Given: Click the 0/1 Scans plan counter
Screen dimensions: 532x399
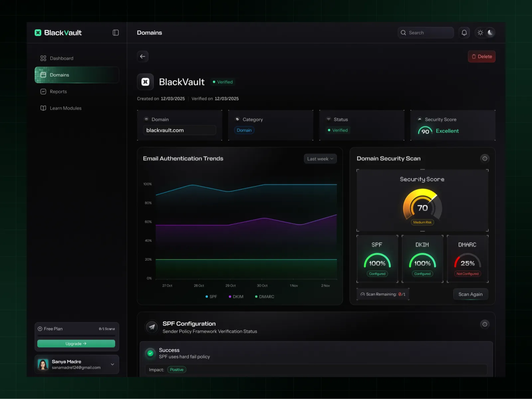Looking at the screenshot, I should click(x=107, y=329).
